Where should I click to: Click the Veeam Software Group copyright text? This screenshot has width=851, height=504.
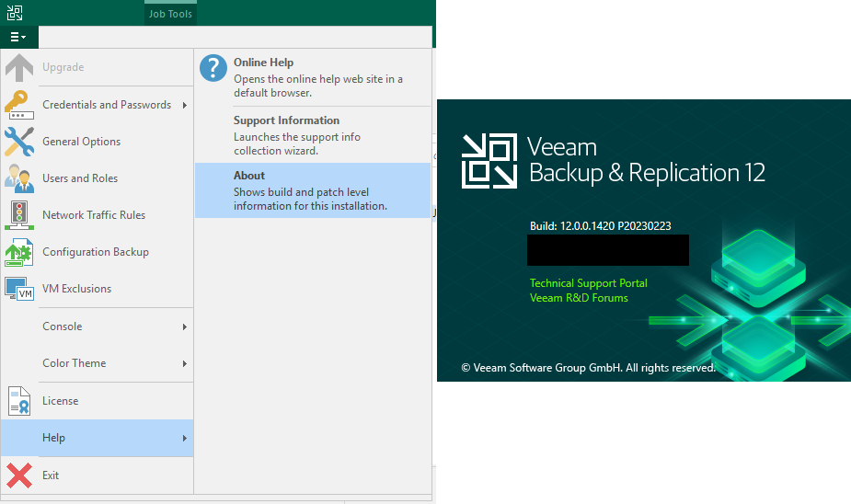(589, 368)
